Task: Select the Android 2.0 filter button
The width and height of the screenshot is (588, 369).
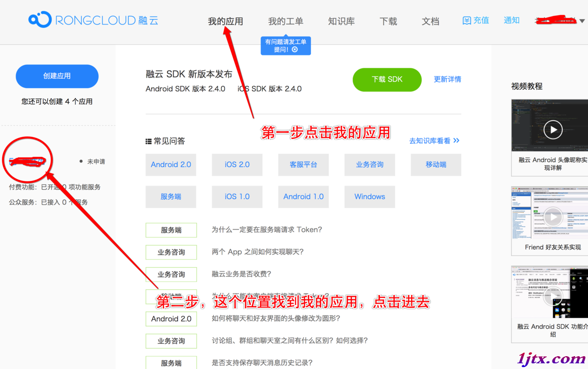Action: tap(171, 165)
